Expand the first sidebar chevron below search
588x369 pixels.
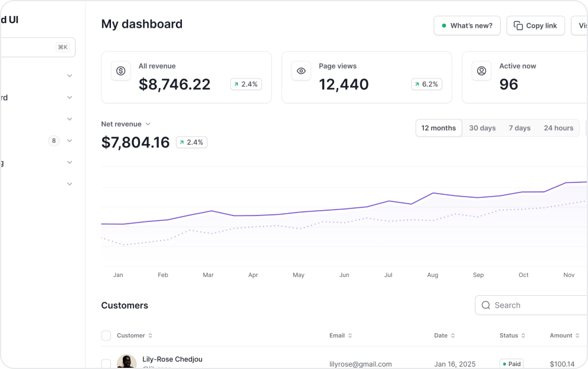(x=70, y=76)
